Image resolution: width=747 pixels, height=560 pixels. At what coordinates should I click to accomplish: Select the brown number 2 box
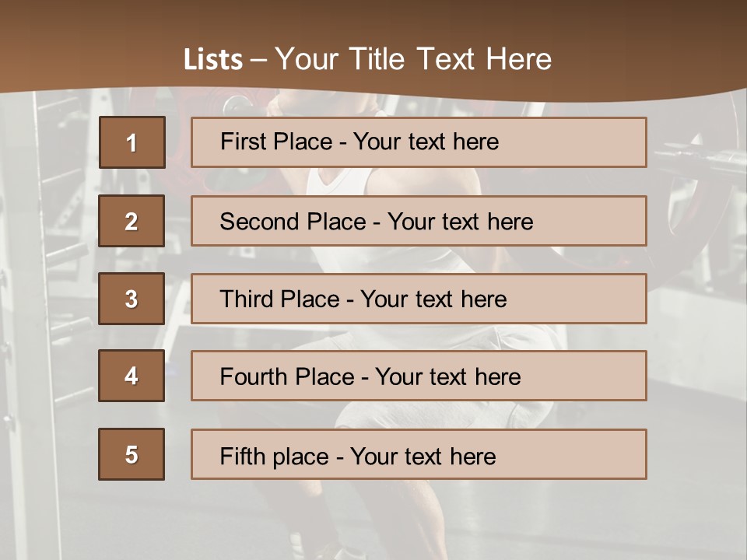click(132, 221)
